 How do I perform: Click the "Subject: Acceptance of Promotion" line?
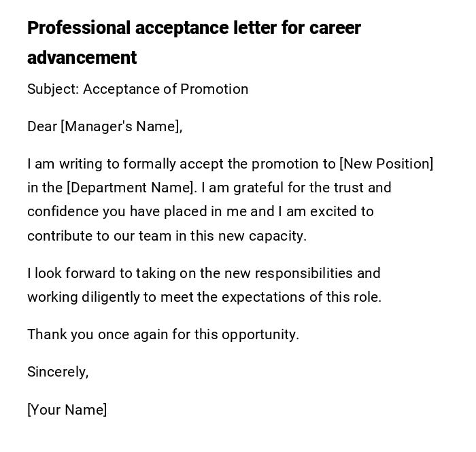tap(137, 89)
